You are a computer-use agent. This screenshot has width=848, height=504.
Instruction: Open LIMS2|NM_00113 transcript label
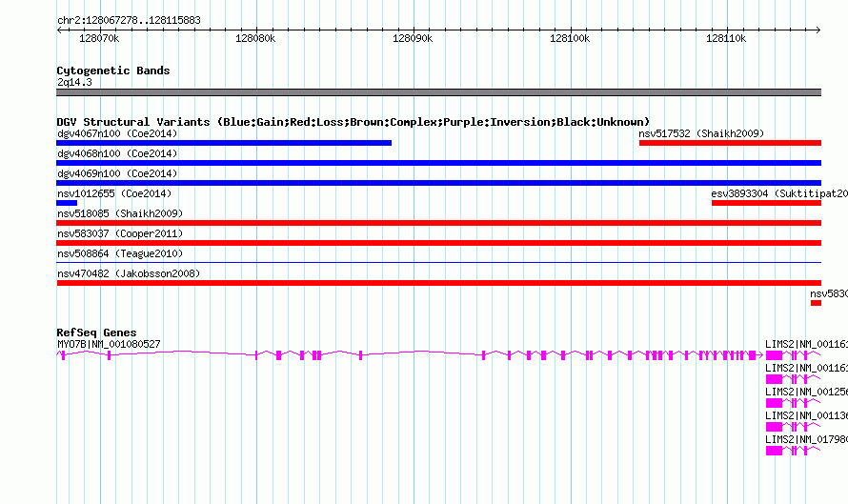pyautogui.click(x=806, y=415)
